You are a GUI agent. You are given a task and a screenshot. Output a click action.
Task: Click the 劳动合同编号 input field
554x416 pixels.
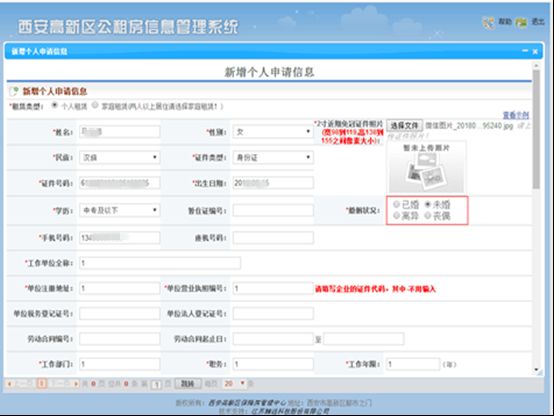119,339
